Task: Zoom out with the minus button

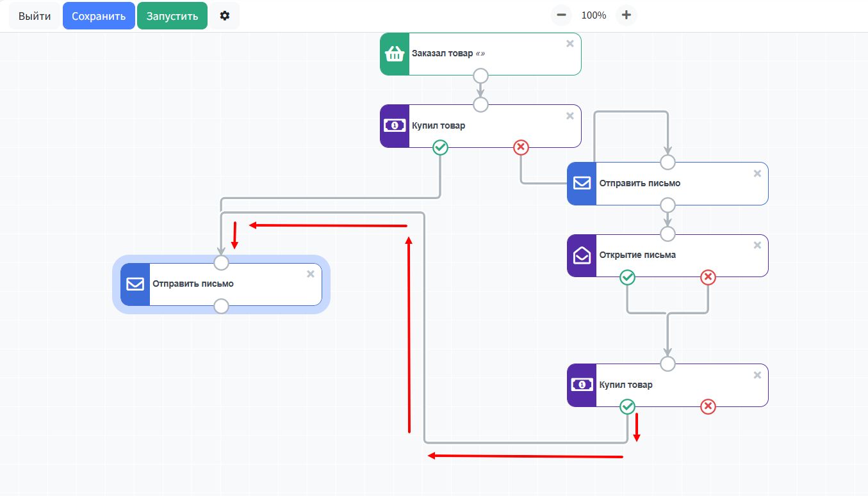Action: pyautogui.click(x=561, y=15)
